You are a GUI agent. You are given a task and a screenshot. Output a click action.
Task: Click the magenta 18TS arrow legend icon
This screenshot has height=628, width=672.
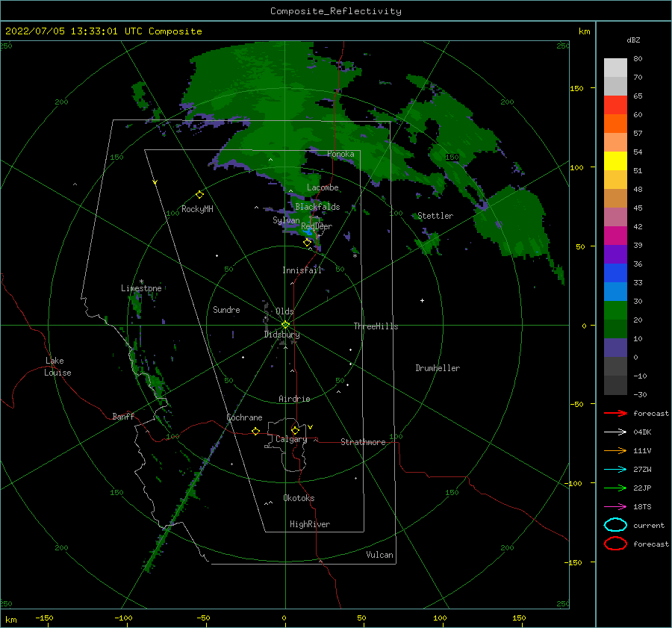pos(615,507)
